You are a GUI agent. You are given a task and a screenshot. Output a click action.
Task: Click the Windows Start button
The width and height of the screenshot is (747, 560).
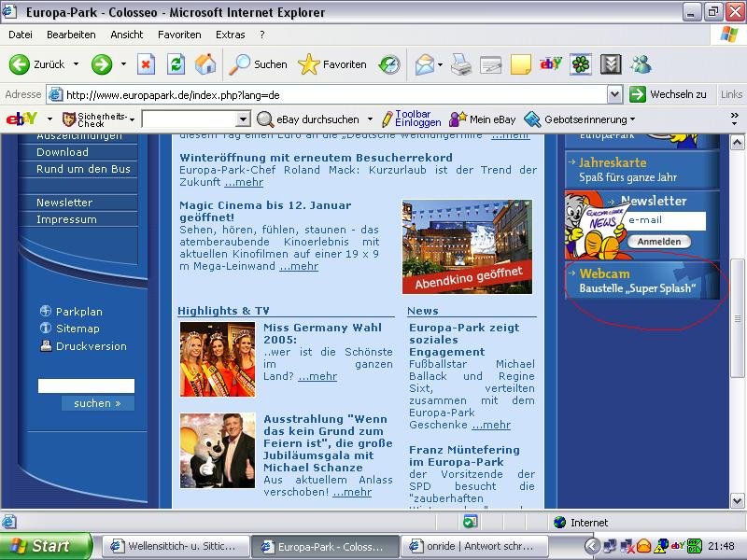point(45,546)
